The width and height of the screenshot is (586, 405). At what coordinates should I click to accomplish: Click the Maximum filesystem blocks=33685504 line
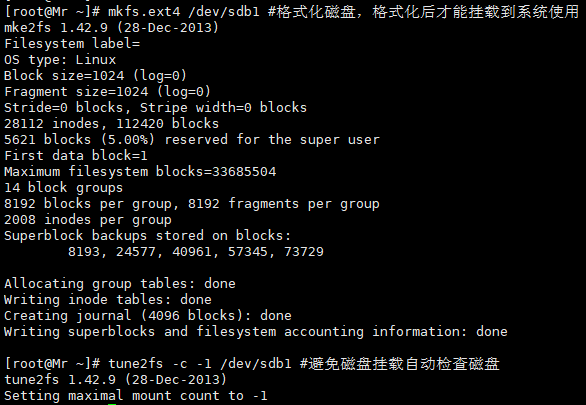[x=140, y=172]
